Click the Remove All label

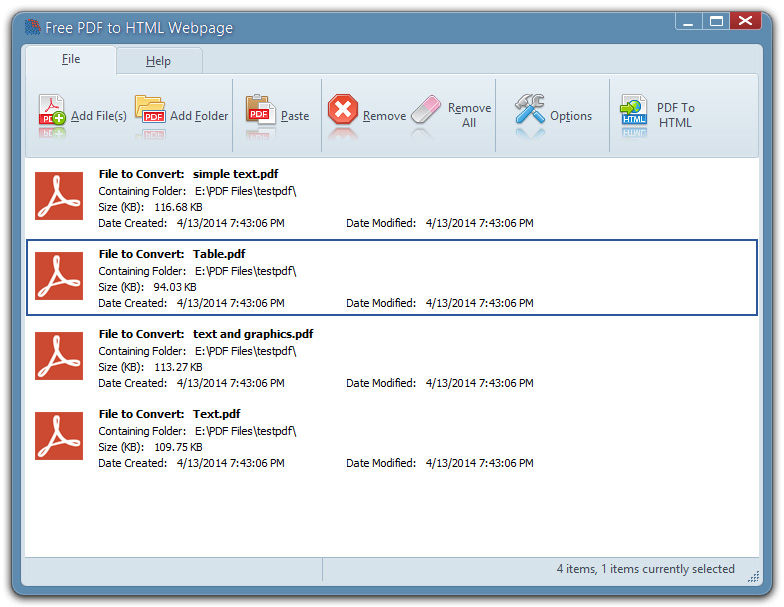click(470, 116)
